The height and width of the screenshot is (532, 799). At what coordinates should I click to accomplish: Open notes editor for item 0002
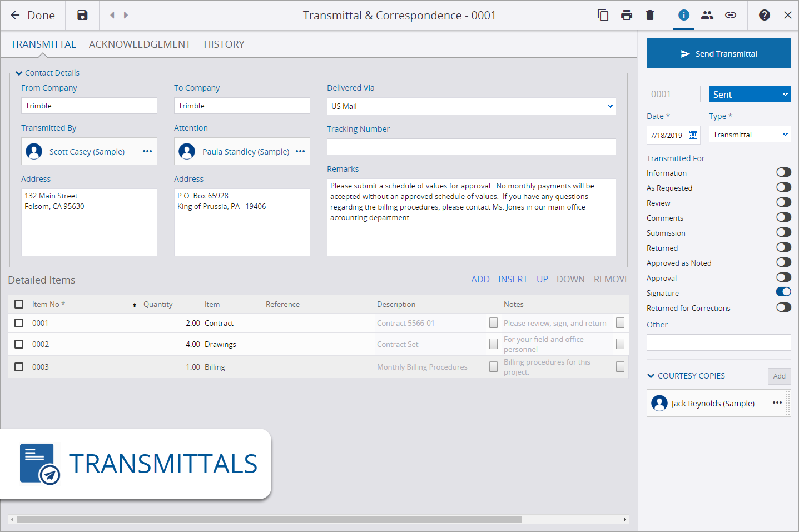coord(620,344)
